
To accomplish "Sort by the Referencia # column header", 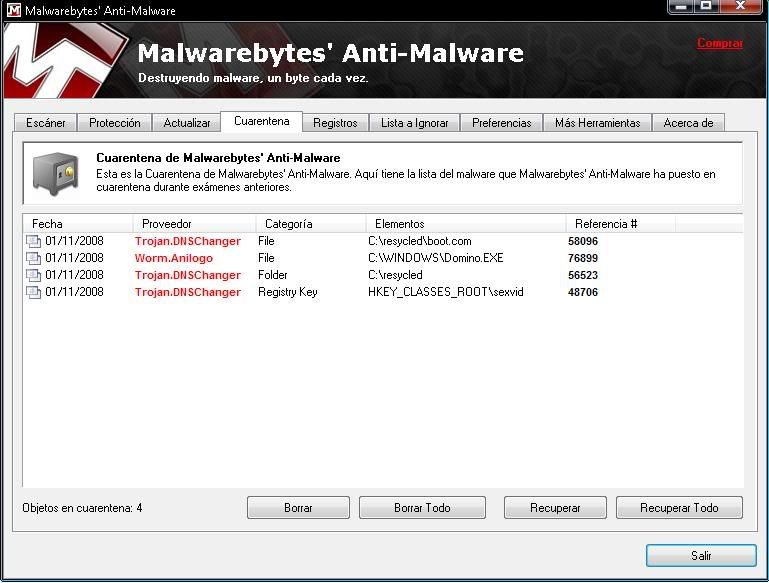I will (621, 224).
